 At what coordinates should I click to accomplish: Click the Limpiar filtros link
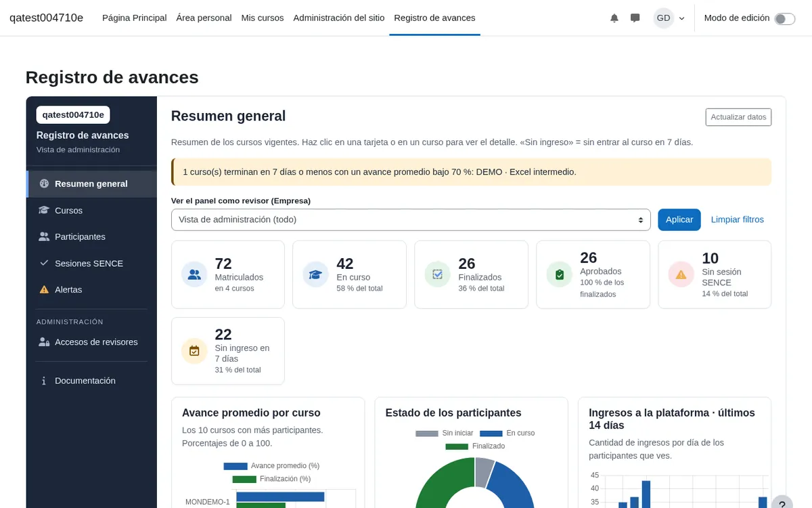coord(737,219)
